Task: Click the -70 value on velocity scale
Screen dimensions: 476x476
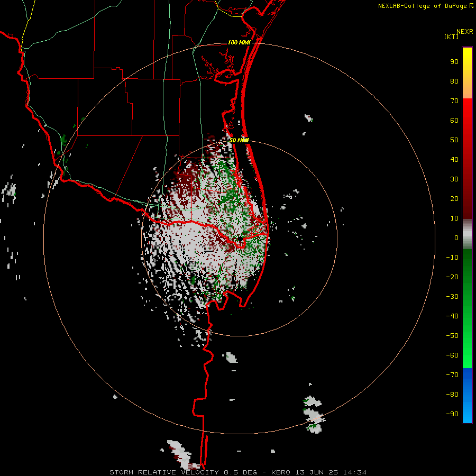Action: pyautogui.click(x=452, y=375)
